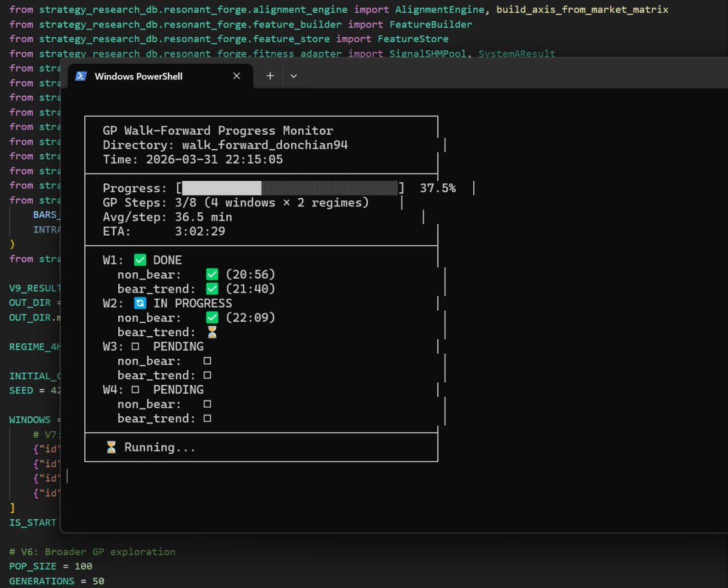
Task: Click 'WINDOWS =' line in editor
Action: (x=35, y=419)
